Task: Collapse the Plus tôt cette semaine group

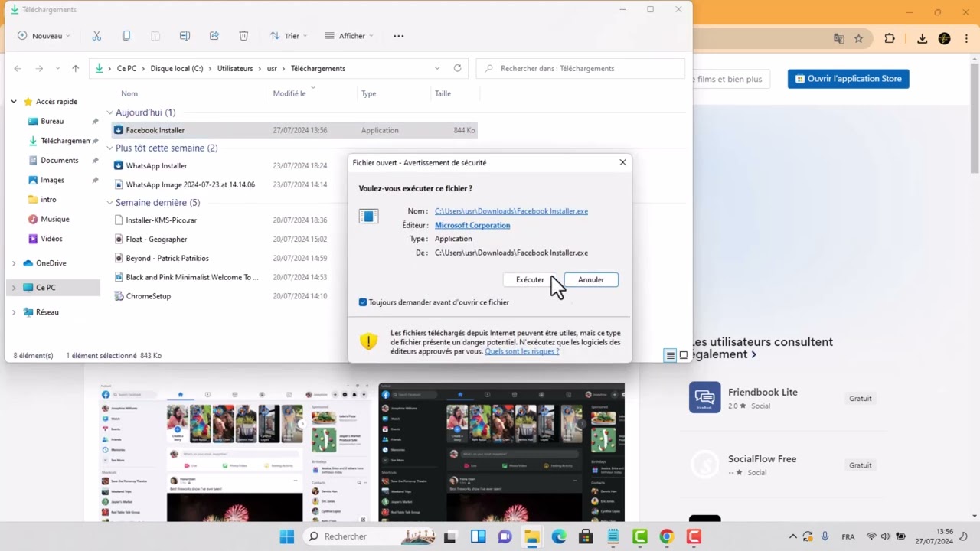Action: point(109,148)
